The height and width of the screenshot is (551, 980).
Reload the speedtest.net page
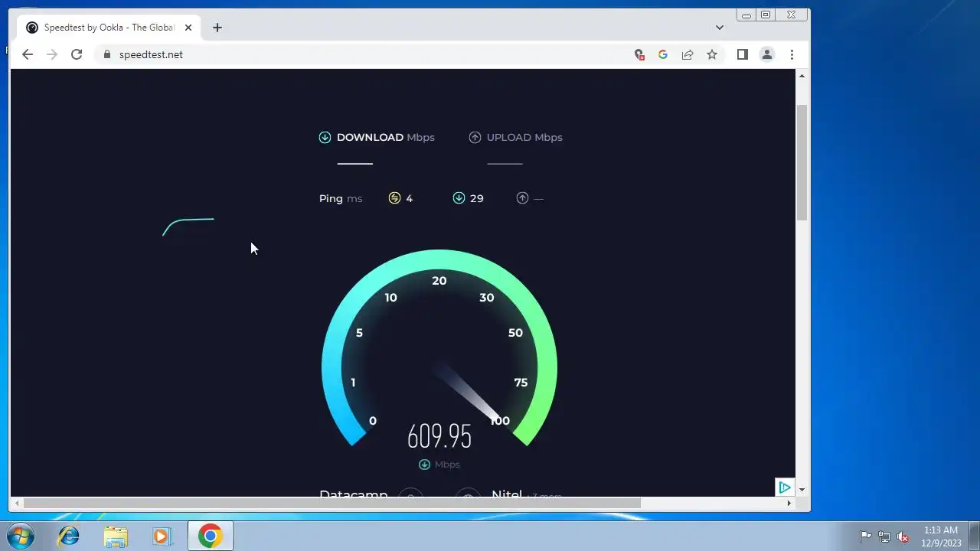coord(77,54)
